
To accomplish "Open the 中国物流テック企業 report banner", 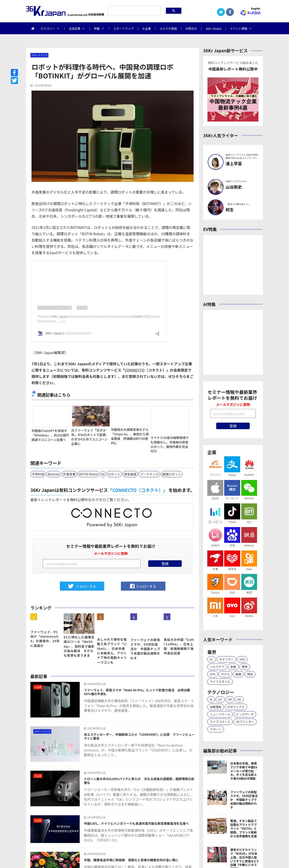I will [233, 99].
